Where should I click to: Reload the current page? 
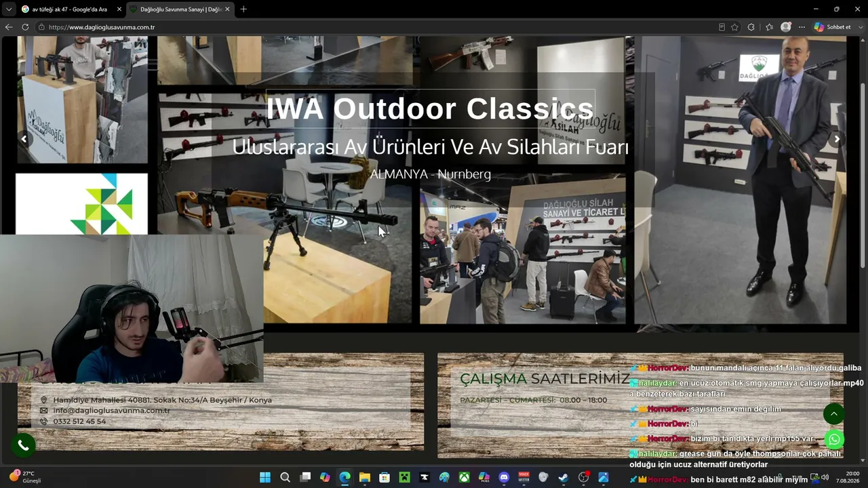tap(25, 27)
